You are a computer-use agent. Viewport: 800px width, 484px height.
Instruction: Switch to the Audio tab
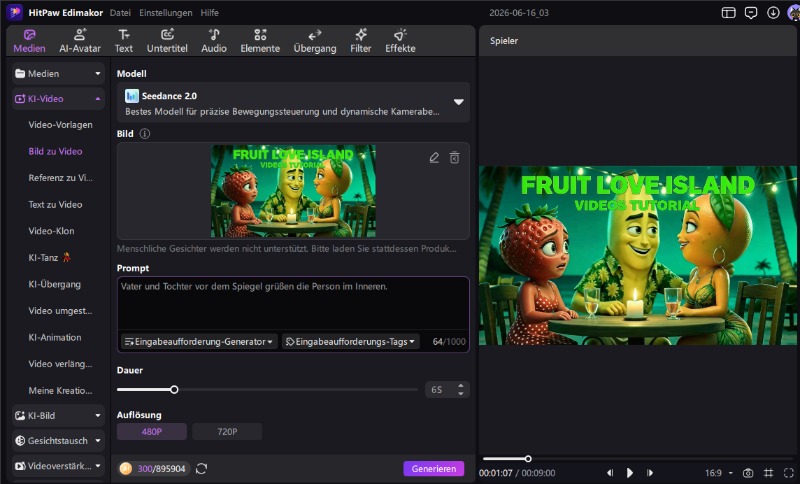pyautogui.click(x=214, y=41)
